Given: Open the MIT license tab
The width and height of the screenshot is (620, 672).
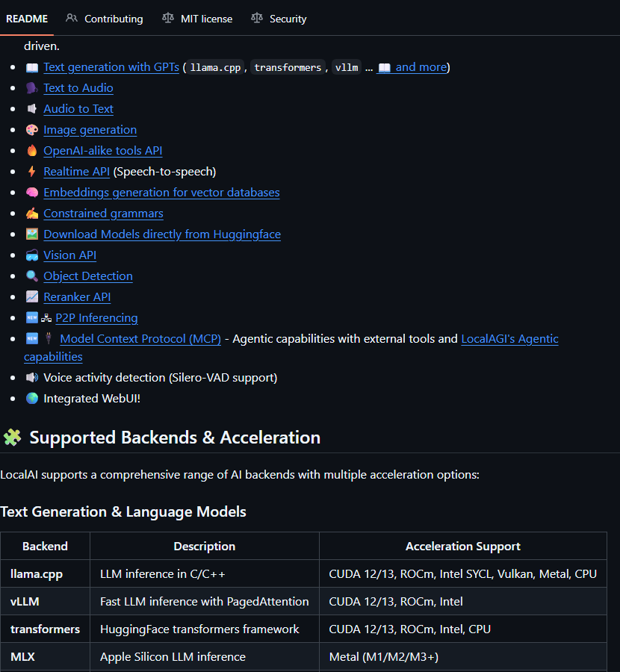Looking at the screenshot, I should point(205,19).
